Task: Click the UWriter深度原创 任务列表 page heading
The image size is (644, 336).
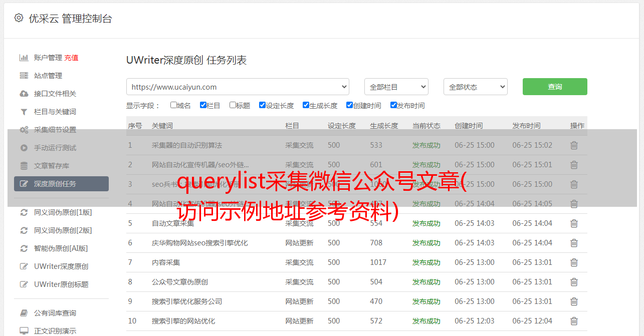Action: click(x=186, y=60)
